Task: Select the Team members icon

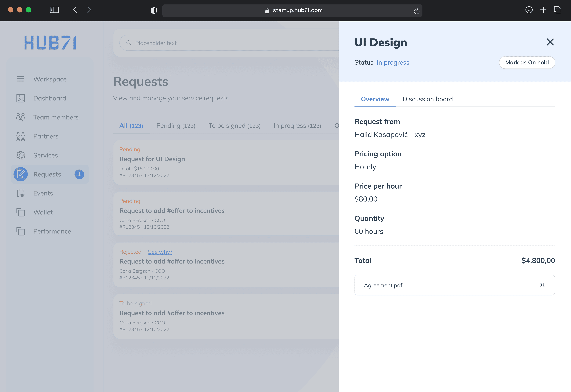Action: 21,117
